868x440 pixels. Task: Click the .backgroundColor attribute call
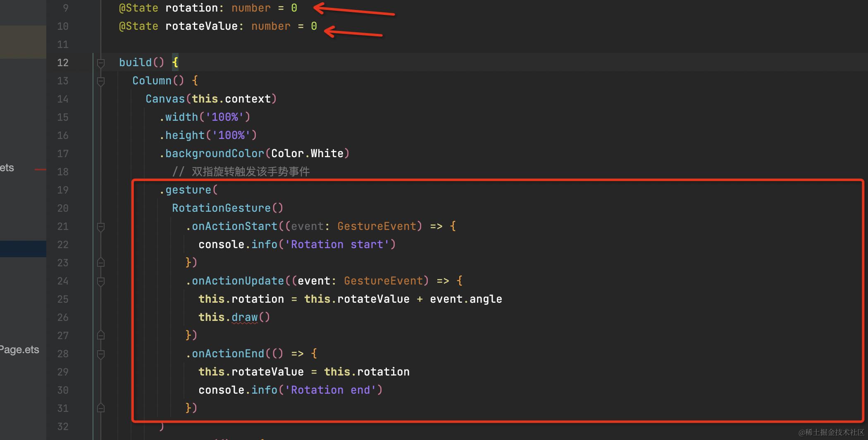pos(212,153)
